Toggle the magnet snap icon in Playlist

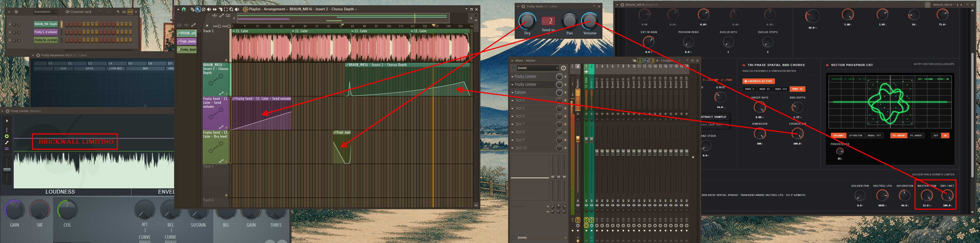coord(184,9)
